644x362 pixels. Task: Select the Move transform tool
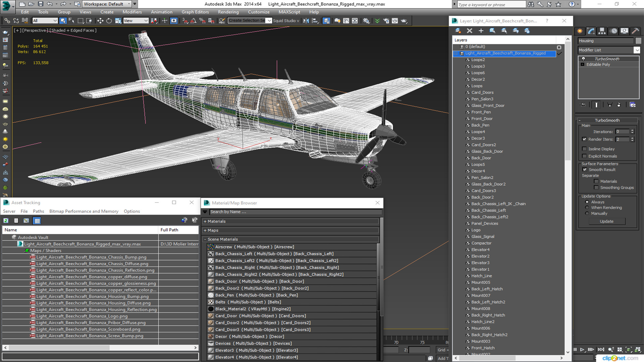[x=100, y=21]
